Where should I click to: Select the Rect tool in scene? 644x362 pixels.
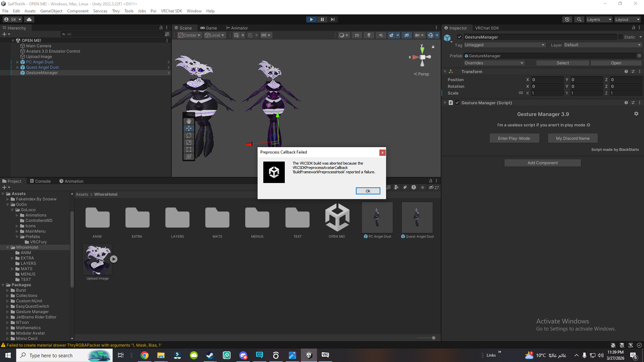pos(189,149)
